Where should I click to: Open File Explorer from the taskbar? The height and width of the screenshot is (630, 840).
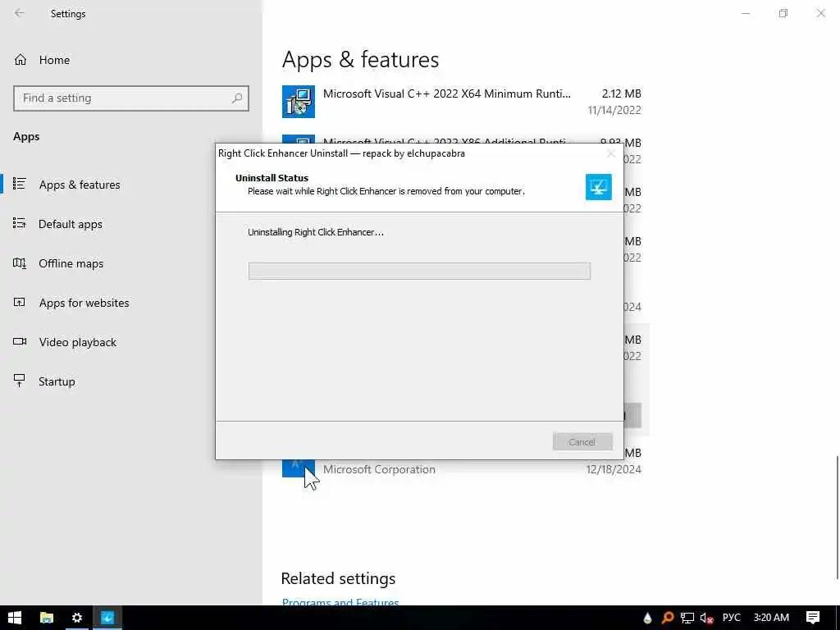click(x=47, y=618)
